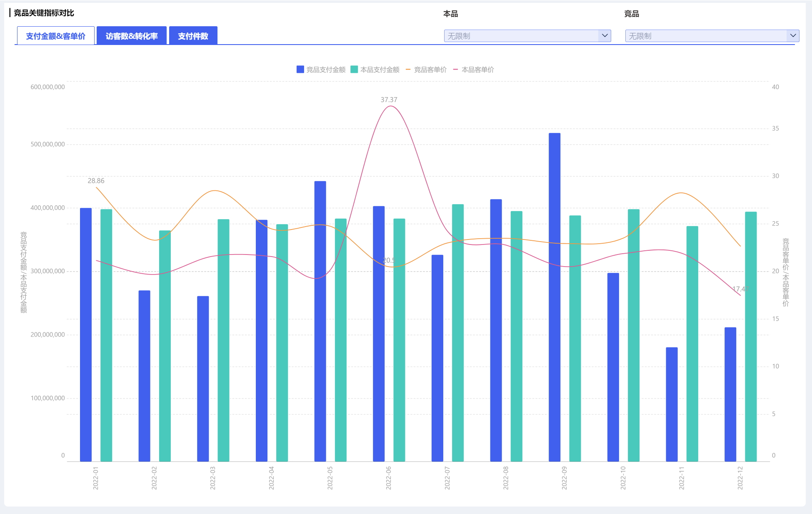Click the 17.47 data label

tap(741, 289)
